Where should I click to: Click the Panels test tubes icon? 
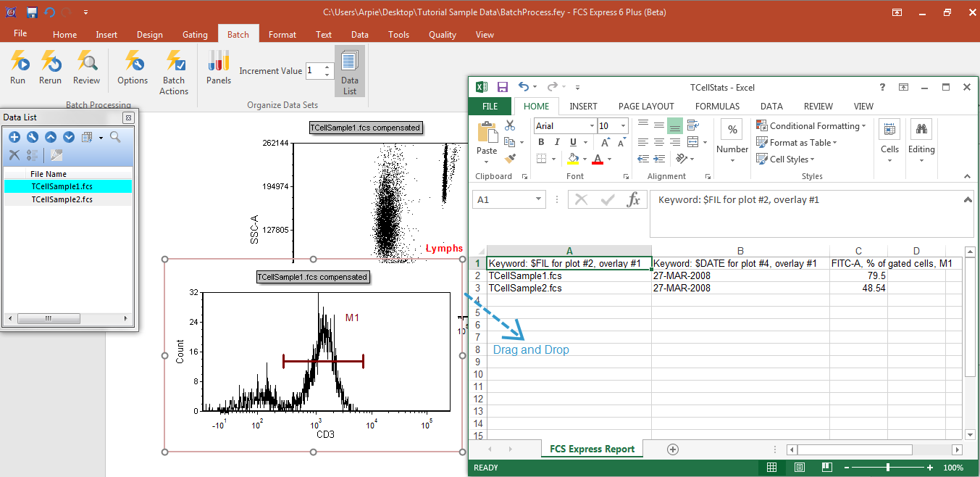coord(218,67)
